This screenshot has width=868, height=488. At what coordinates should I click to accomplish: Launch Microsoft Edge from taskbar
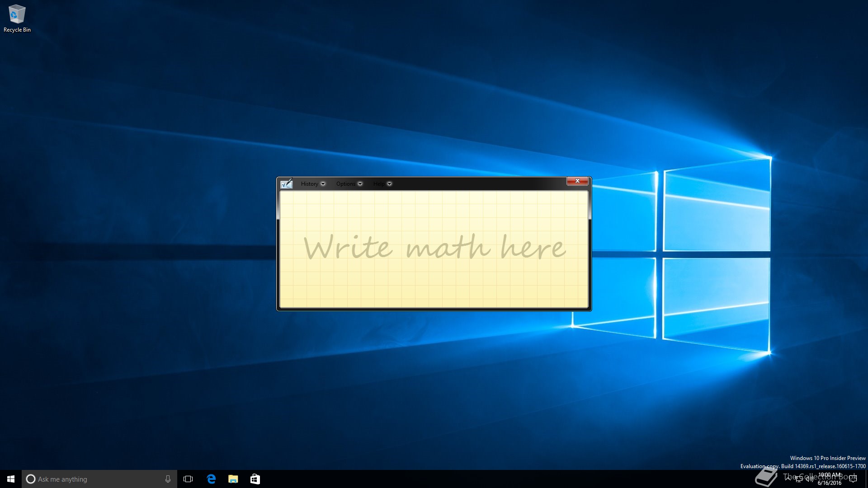click(211, 479)
